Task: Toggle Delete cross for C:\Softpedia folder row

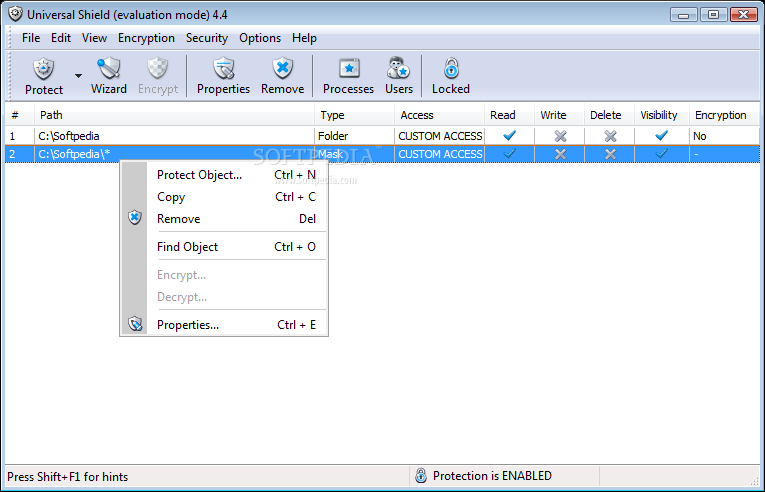Action: tap(610, 136)
